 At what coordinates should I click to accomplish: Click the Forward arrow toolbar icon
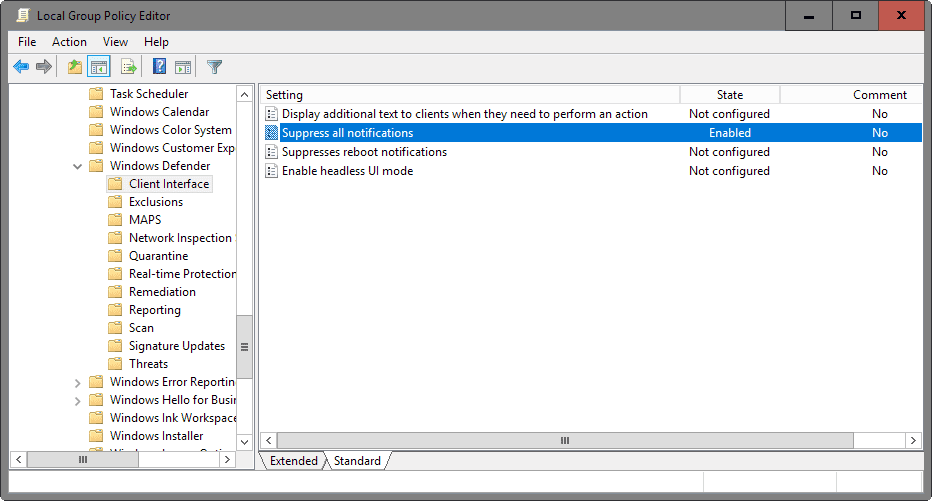pos(44,67)
